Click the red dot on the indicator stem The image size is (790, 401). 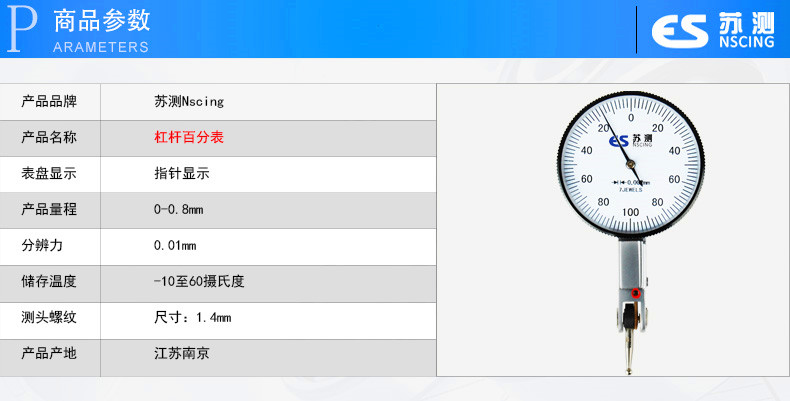pos(636,293)
